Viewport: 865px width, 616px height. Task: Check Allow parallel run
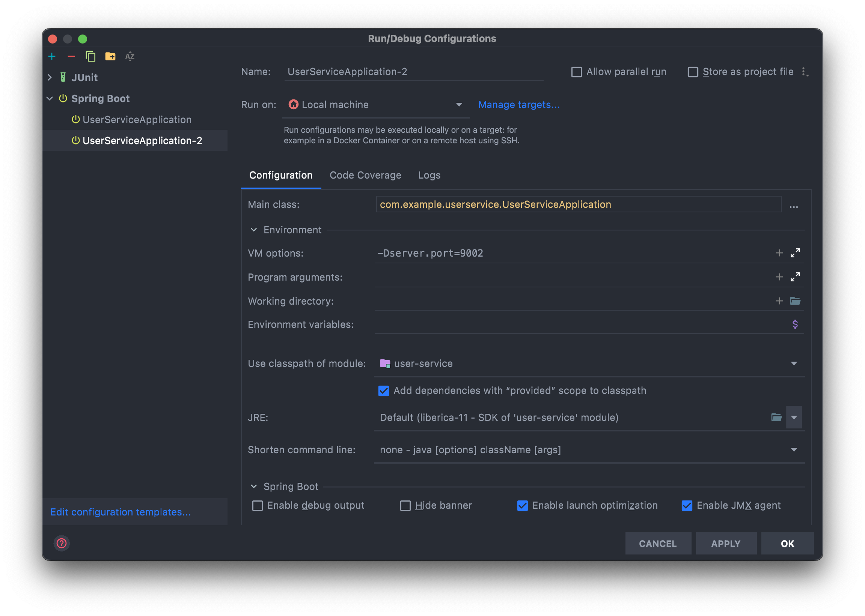click(576, 72)
